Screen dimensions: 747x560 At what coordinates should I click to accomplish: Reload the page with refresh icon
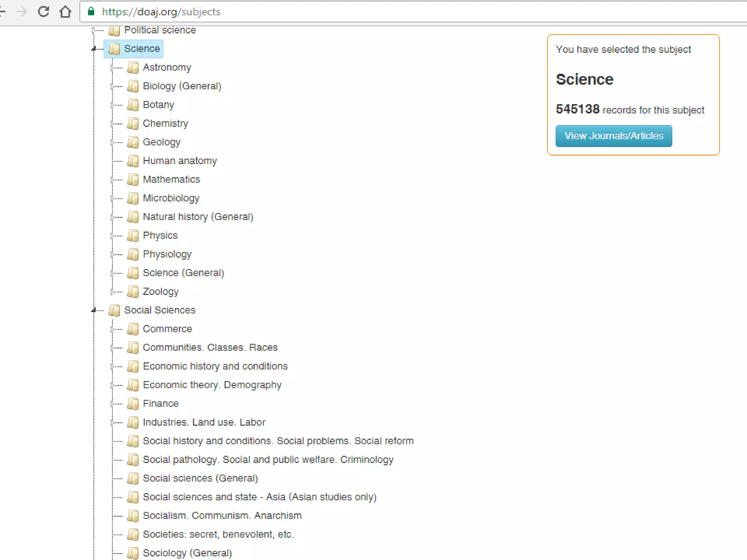(43, 12)
